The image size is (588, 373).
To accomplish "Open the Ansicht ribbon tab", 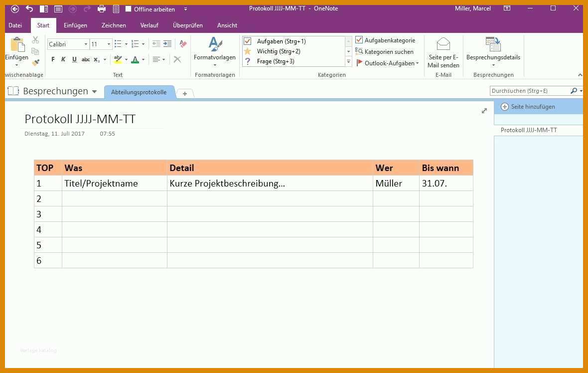I will click(x=227, y=25).
